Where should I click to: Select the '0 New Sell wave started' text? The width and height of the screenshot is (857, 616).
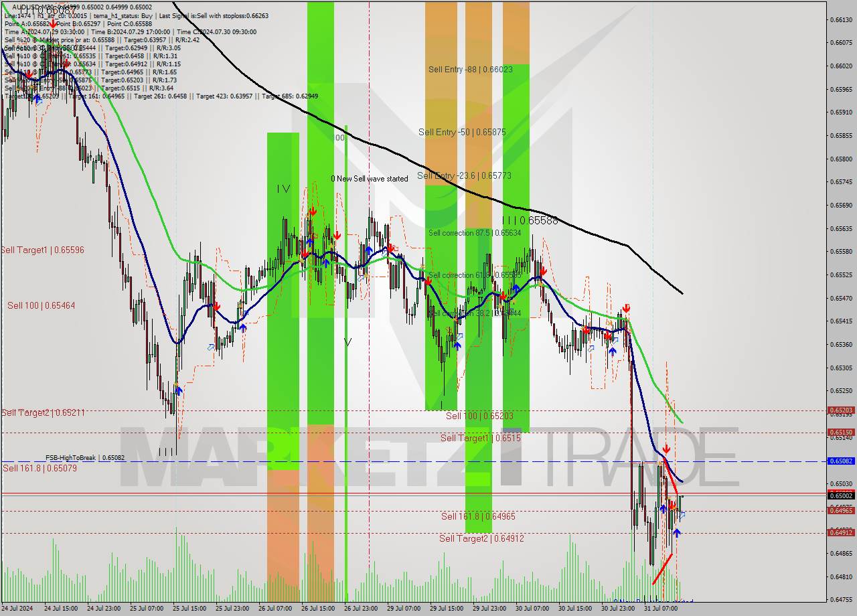370,179
